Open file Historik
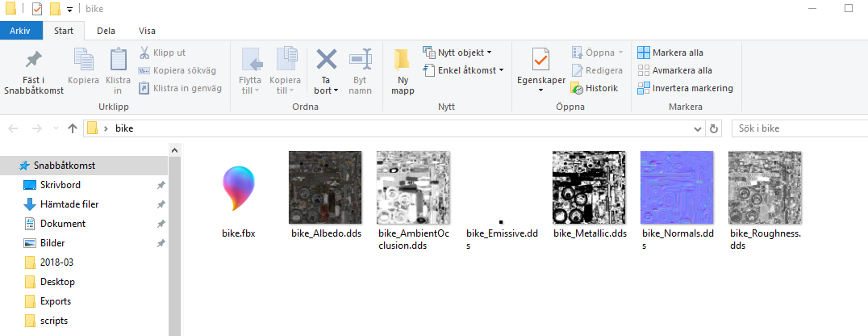The height and width of the screenshot is (336, 868). (x=595, y=88)
